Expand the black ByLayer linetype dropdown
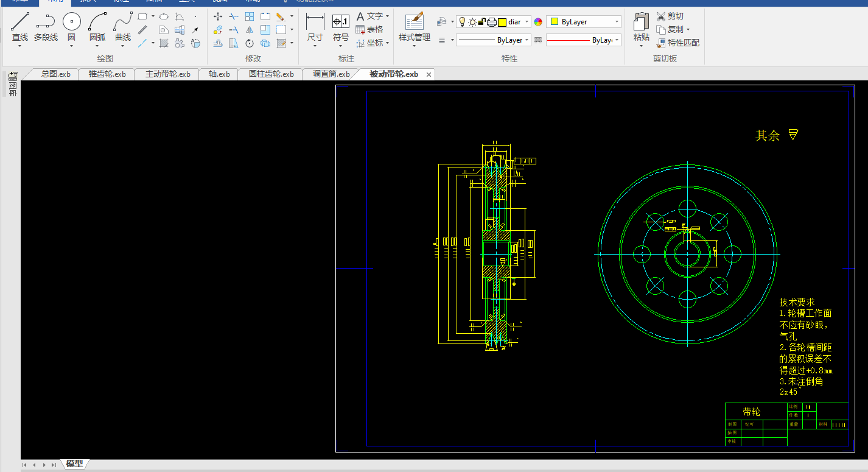The width and height of the screenshot is (868, 472). click(x=494, y=40)
